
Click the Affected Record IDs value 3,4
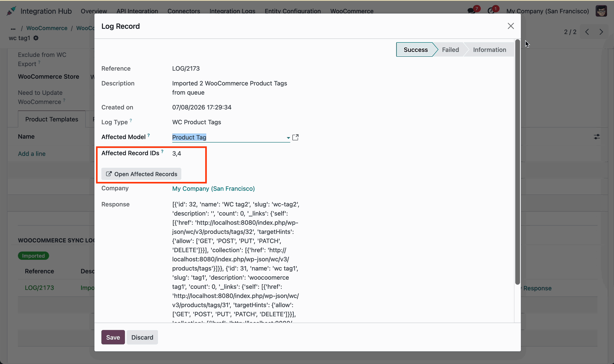pyautogui.click(x=177, y=153)
